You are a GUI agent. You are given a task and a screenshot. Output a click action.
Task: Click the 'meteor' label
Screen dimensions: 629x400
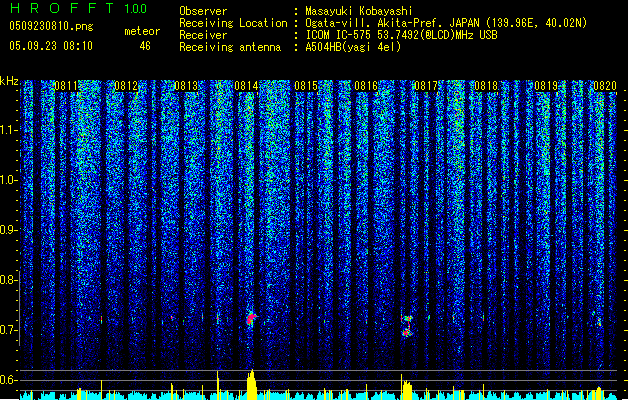(142, 31)
